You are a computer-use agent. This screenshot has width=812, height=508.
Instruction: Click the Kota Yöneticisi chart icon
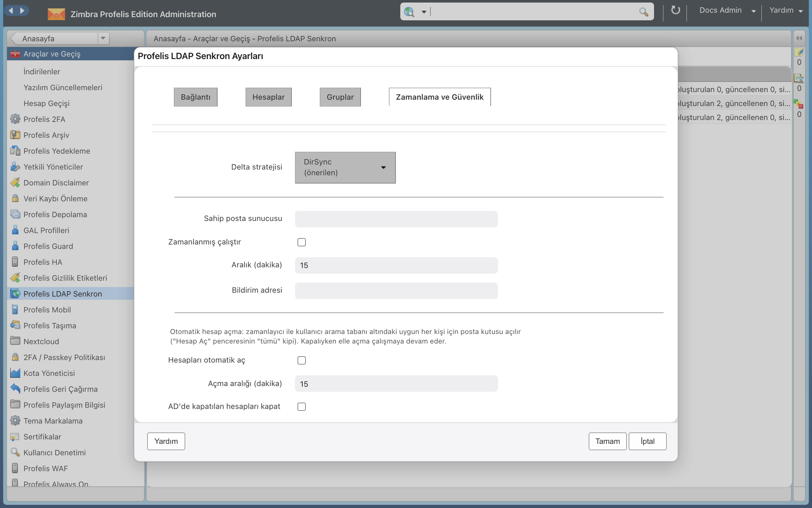tap(15, 373)
